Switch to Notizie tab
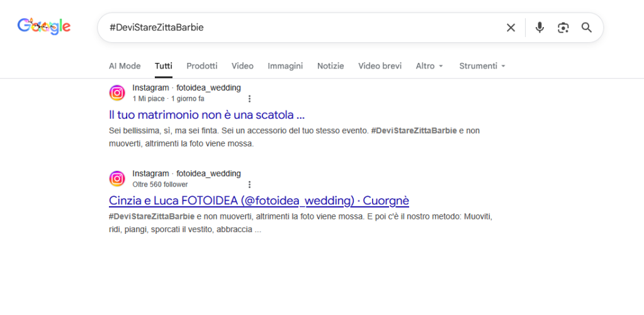Screen dimensions: 644x315 [x=330, y=66]
